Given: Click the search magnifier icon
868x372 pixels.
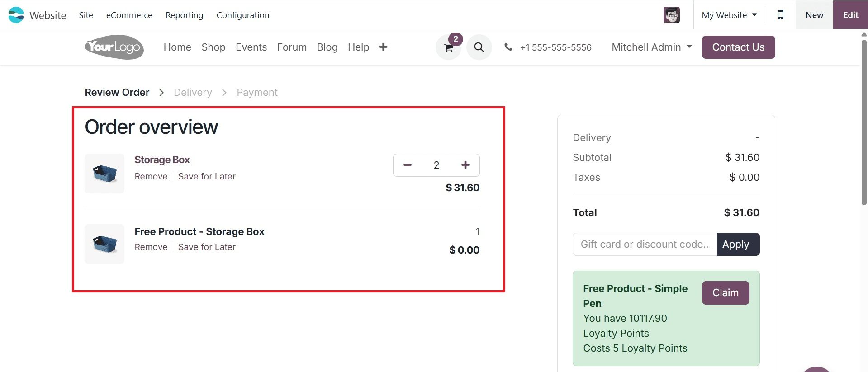Looking at the screenshot, I should [479, 47].
